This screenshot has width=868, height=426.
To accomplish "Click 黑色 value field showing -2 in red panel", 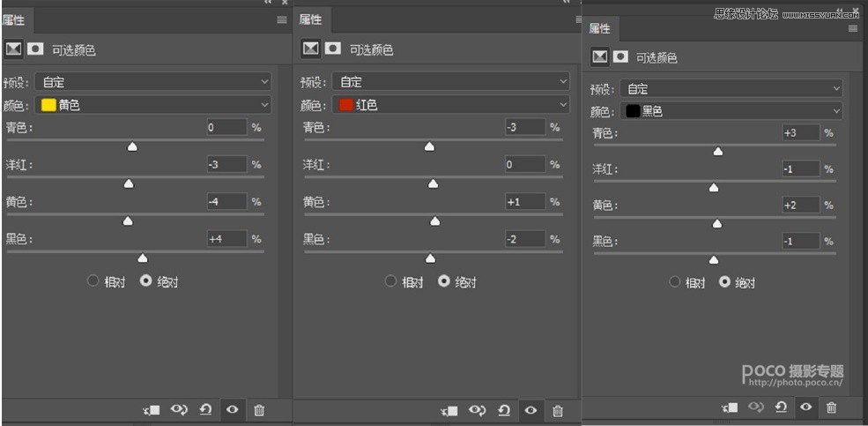I will coord(525,239).
